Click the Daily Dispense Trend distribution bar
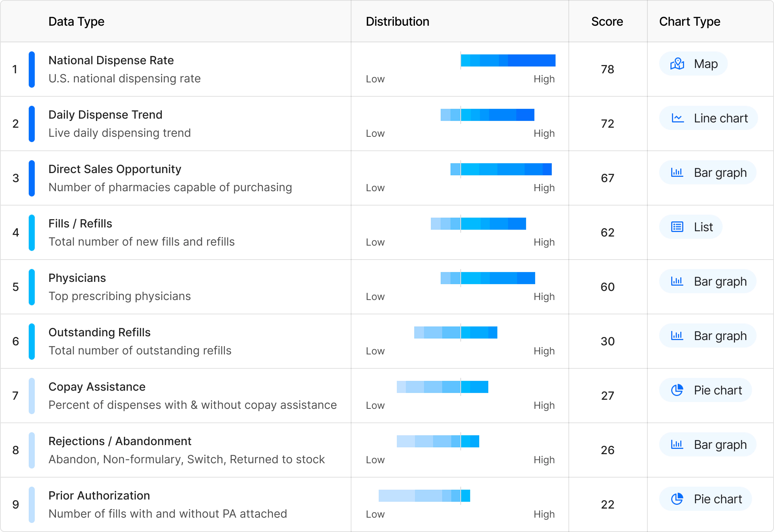 (488, 115)
